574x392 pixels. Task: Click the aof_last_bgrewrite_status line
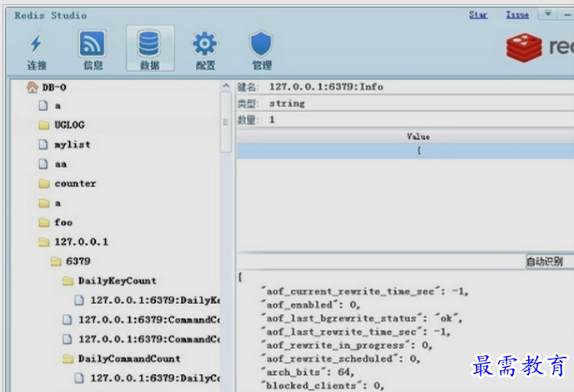[361, 319]
